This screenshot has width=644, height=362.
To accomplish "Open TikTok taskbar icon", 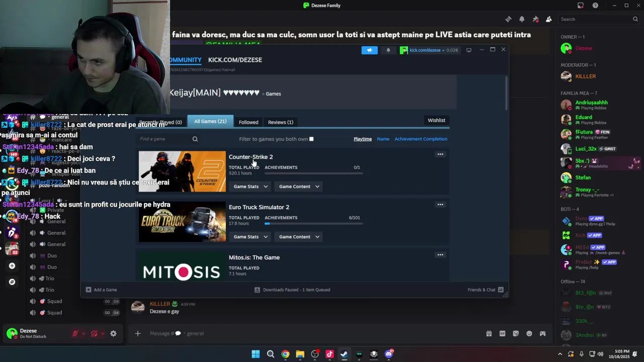I will 330,354.
